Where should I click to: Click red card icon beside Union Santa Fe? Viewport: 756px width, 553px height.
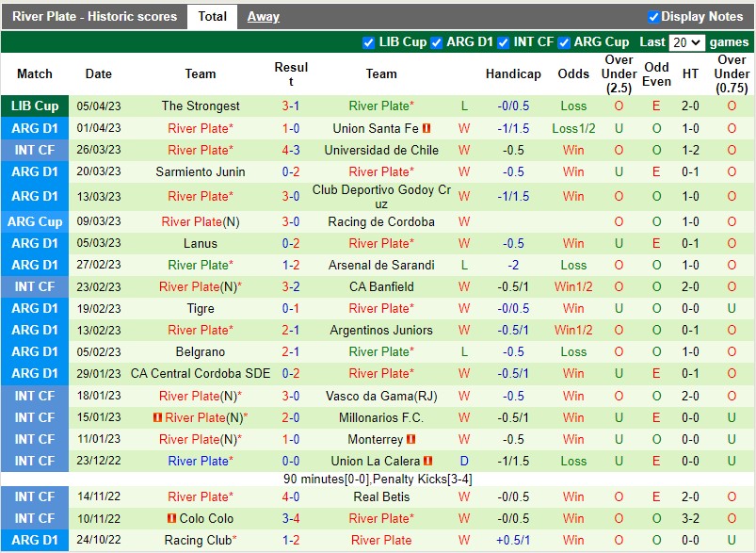pyautogui.click(x=426, y=128)
